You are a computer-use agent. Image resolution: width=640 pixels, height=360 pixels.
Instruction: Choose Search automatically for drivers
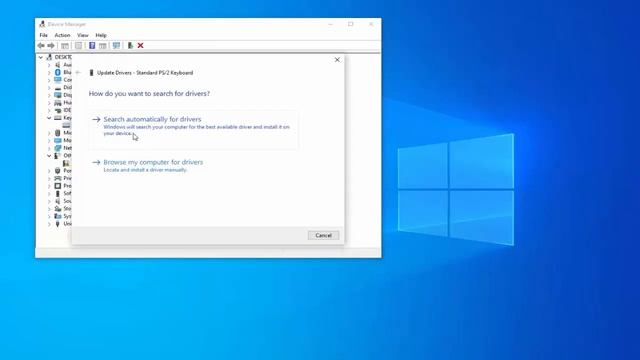(x=193, y=129)
